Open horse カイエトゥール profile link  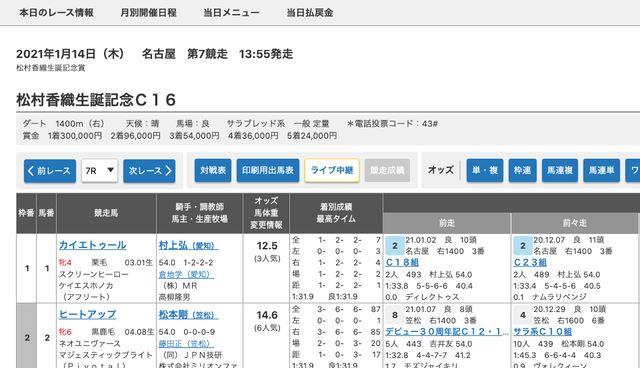(x=93, y=245)
